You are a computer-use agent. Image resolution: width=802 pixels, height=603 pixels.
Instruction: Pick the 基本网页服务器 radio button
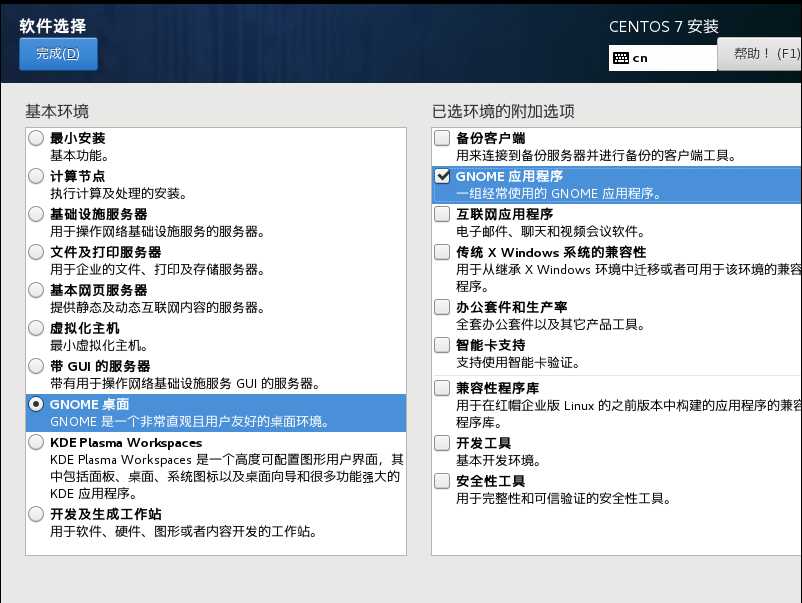coord(36,290)
